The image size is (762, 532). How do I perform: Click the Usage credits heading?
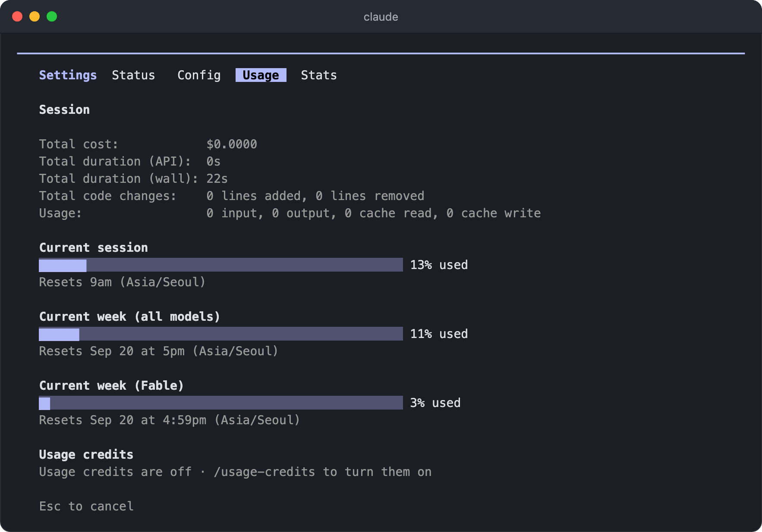[86, 454]
